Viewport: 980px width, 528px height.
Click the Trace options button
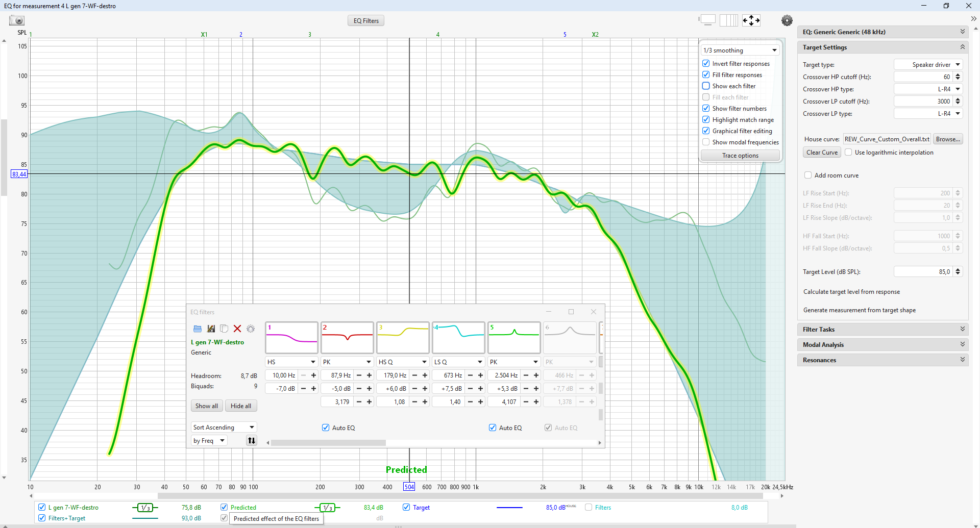740,155
